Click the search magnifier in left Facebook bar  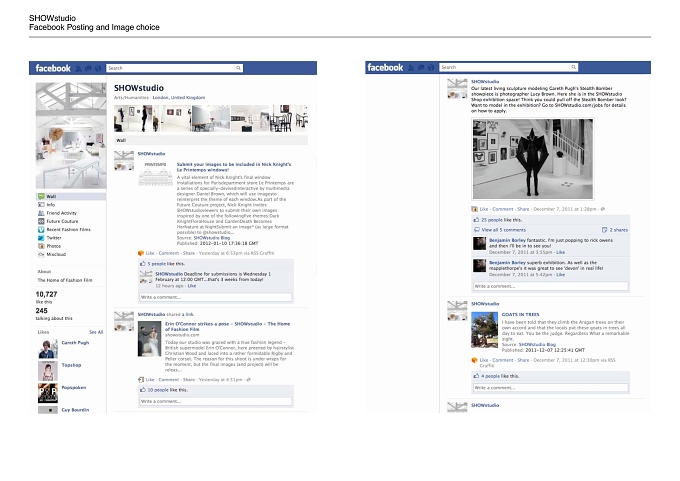pyautogui.click(x=238, y=68)
